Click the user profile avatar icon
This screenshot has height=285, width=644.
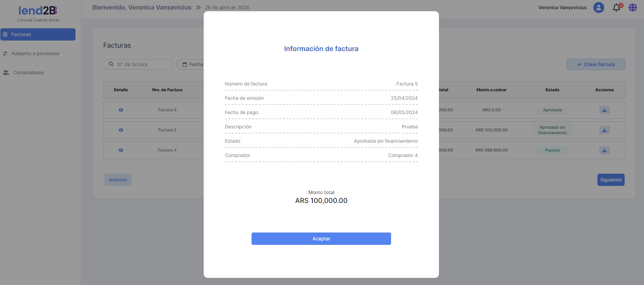pos(598,7)
